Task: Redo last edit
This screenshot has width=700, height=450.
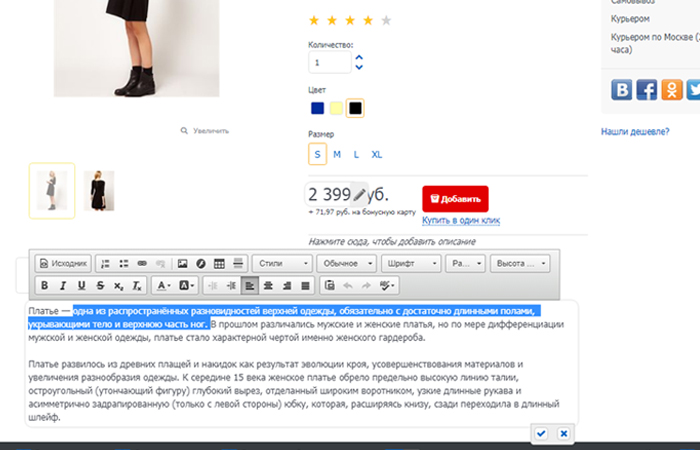Action: click(x=366, y=286)
